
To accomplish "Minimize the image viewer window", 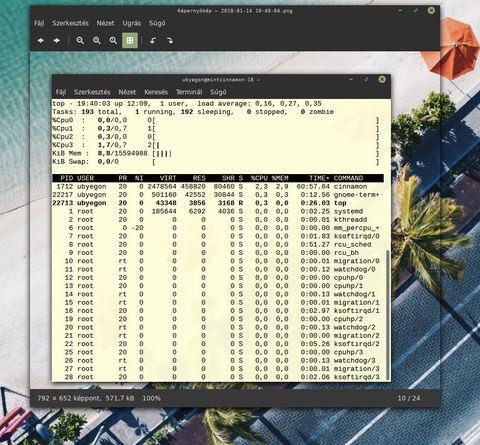I will (400, 10).
